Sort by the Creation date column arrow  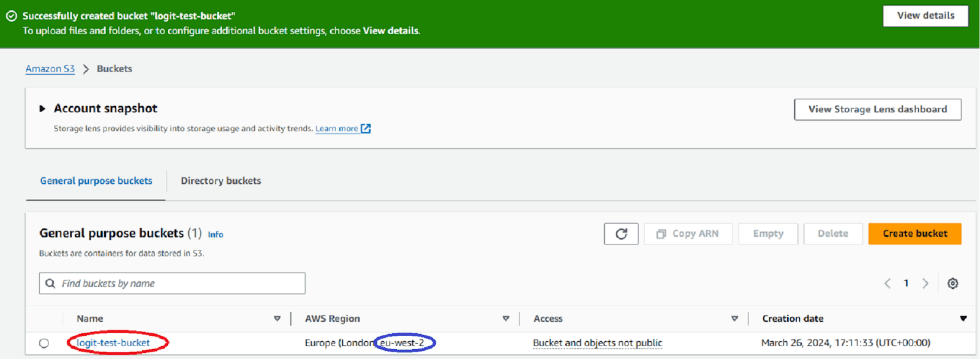click(963, 319)
